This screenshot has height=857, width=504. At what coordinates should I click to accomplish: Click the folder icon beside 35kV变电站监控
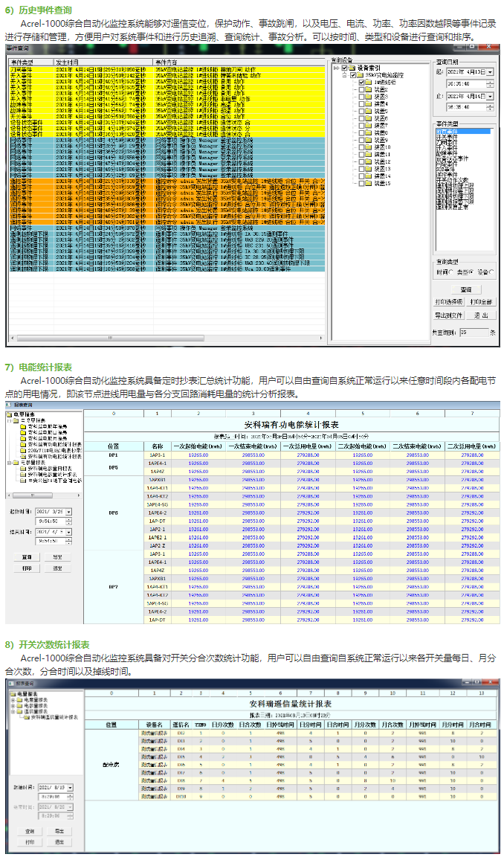tap(361, 75)
